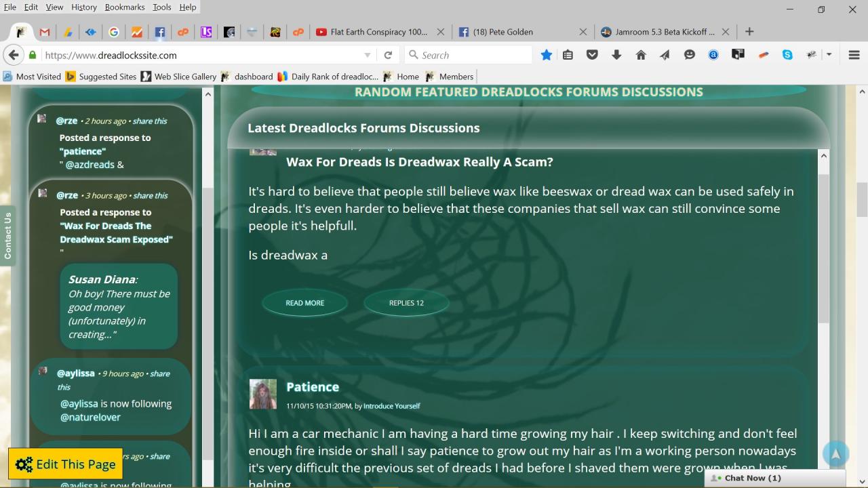Expand the dropdown arrow beside the dreadlocks icon
Screen dimensions: 868x488
[829, 55]
